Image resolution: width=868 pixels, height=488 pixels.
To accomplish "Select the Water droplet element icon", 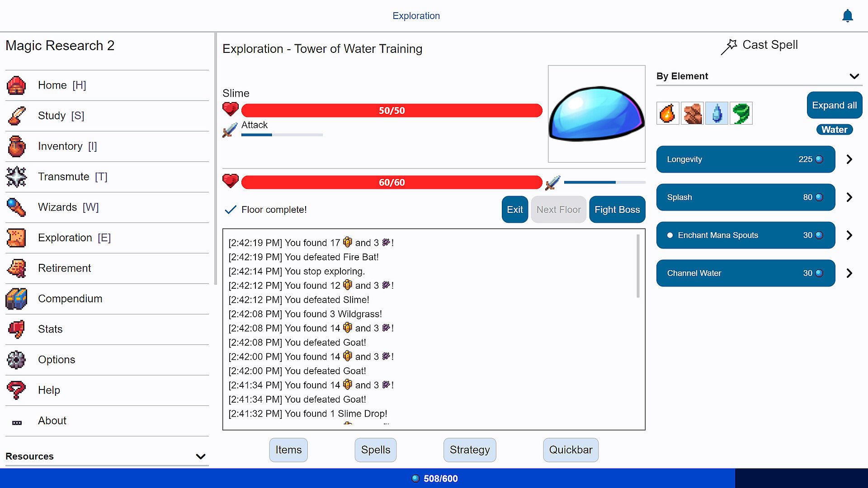I will coord(717,113).
